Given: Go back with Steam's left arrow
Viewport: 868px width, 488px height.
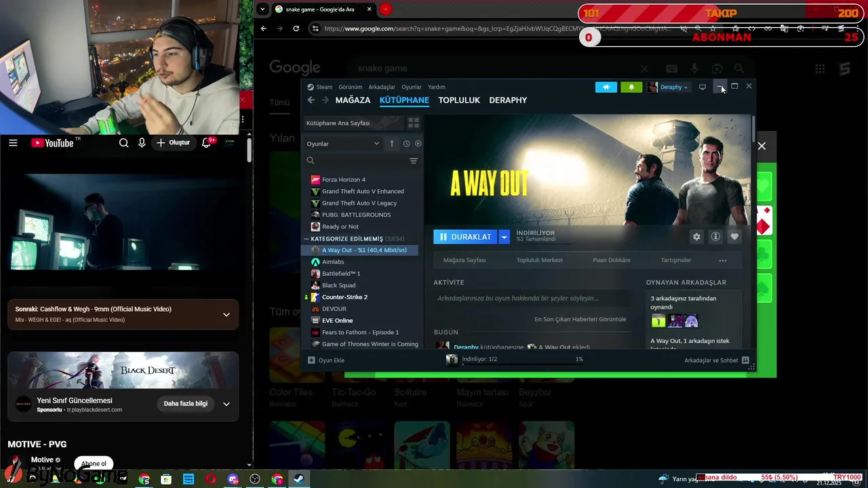Looking at the screenshot, I should [x=311, y=100].
